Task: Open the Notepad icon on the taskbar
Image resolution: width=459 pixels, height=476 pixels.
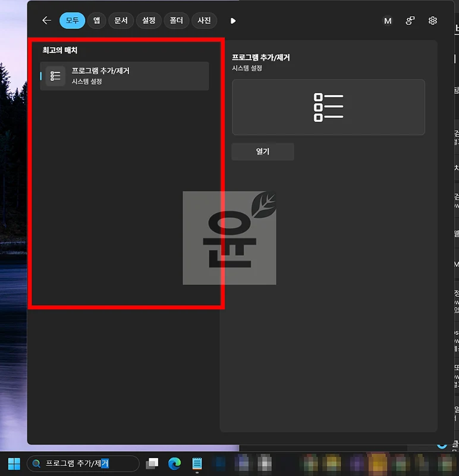Action: click(x=197, y=464)
